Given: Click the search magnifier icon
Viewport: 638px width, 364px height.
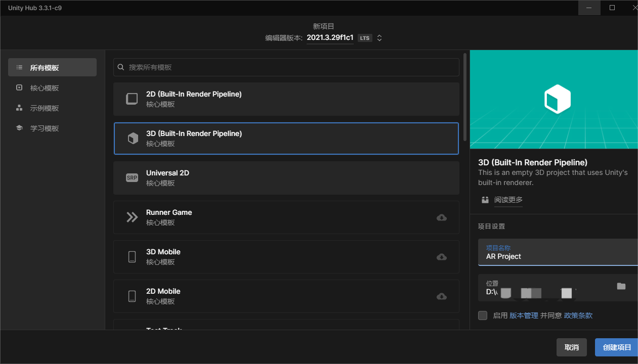Looking at the screenshot, I should coord(121,67).
